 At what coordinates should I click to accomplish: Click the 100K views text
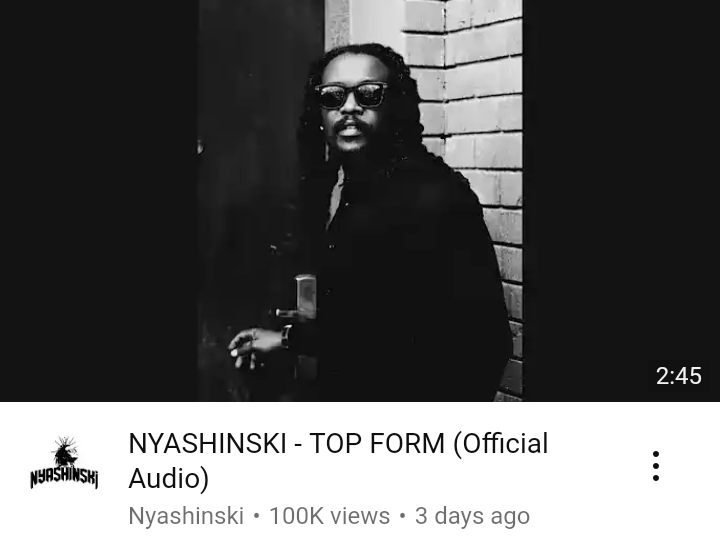pos(329,516)
